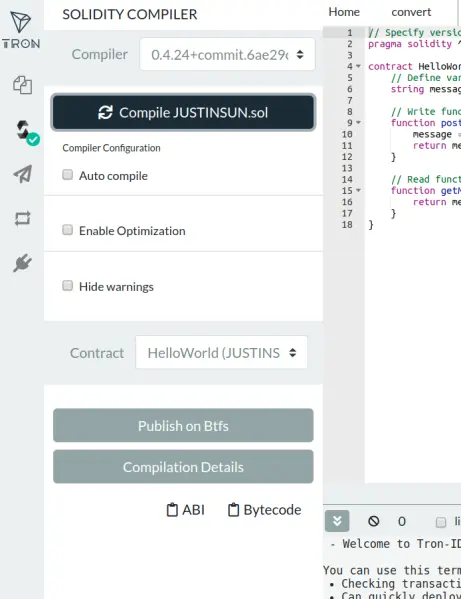
Task: Enable the Auto compile checkbox
Action: pos(68,175)
